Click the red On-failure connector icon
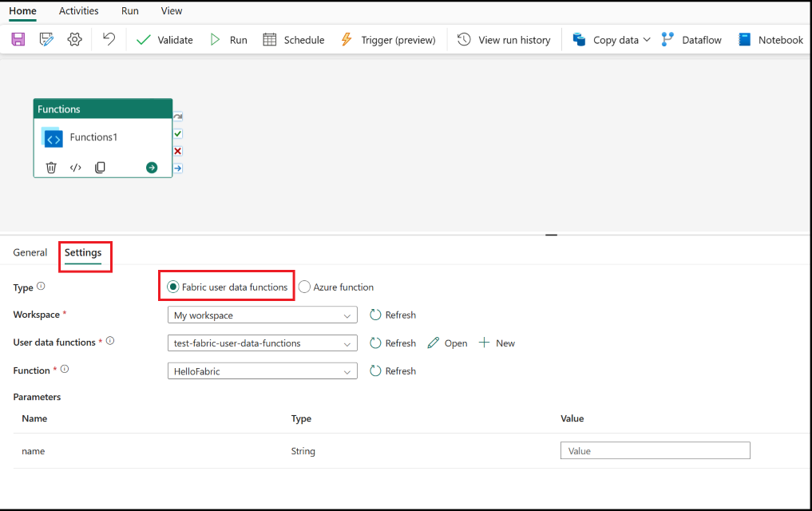 tap(177, 150)
